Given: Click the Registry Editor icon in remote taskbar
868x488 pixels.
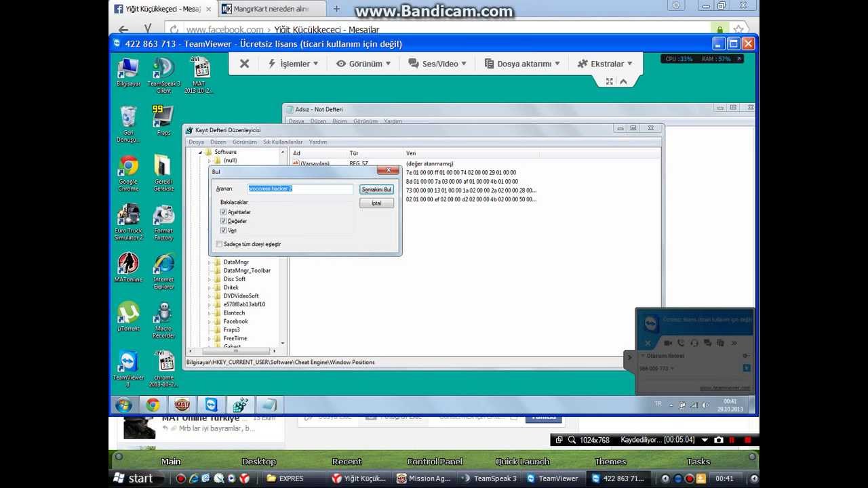Looking at the screenshot, I should tap(241, 405).
